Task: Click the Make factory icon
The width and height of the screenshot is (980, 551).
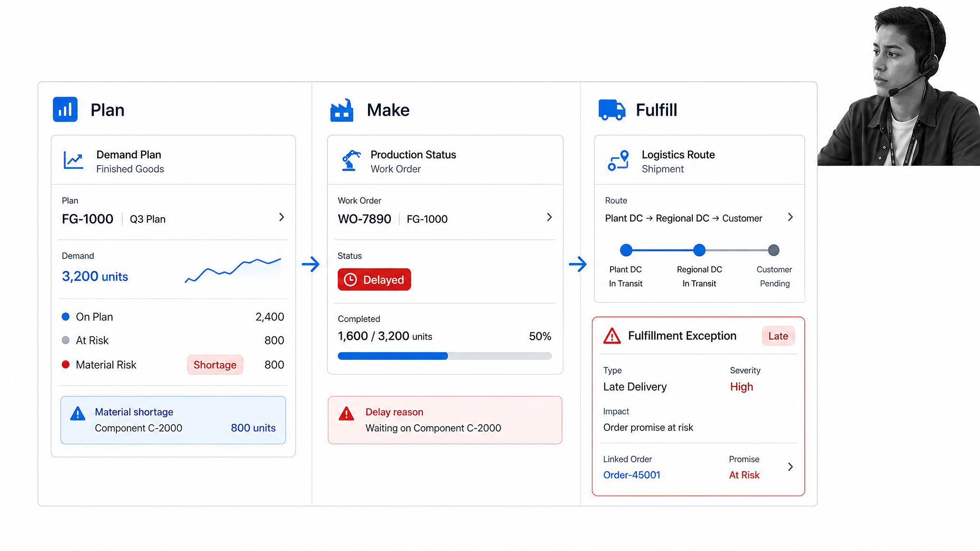Action: [342, 110]
